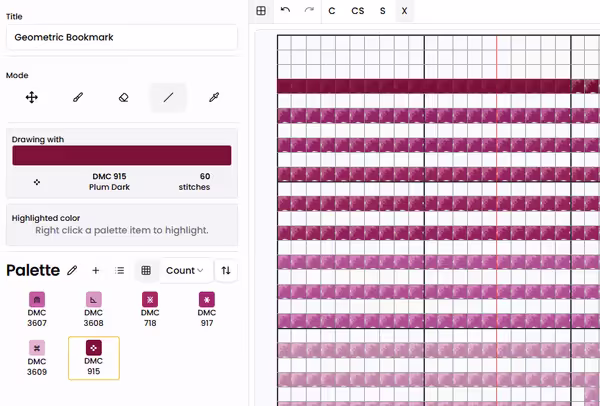The width and height of the screenshot is (600, 406).
Task: Select palette color DMC 915
Action: 94,358
